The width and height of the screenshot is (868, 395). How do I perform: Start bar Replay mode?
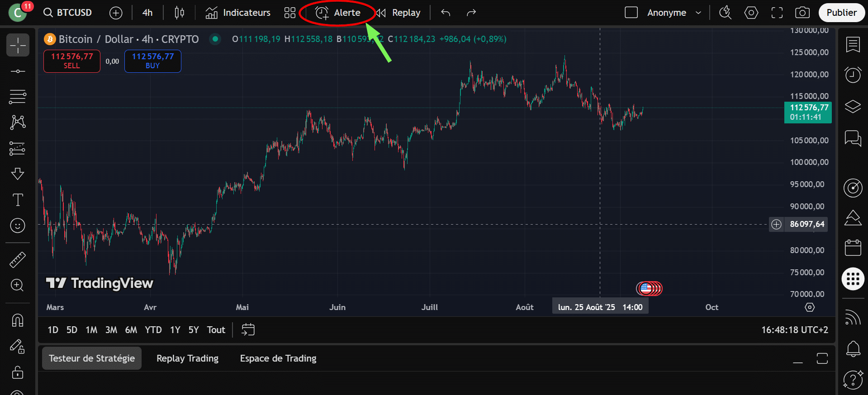tap(398, 13)
